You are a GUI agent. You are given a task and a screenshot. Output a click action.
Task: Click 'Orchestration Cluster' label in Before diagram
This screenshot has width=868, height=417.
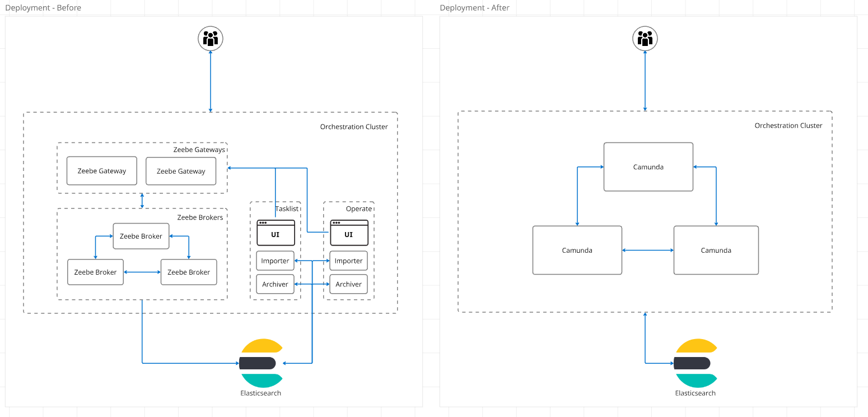pos(354,127)
